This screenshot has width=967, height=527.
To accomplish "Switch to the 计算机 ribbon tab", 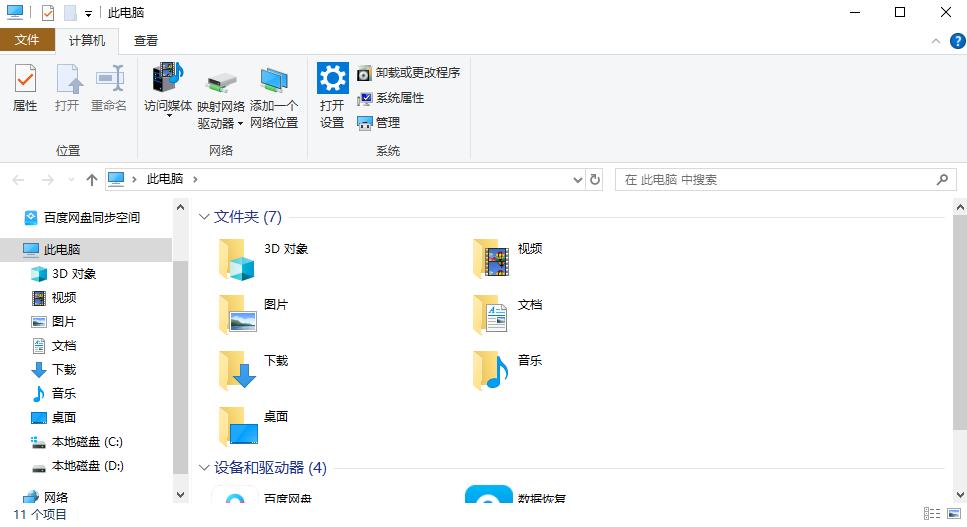I will [86, 41].
